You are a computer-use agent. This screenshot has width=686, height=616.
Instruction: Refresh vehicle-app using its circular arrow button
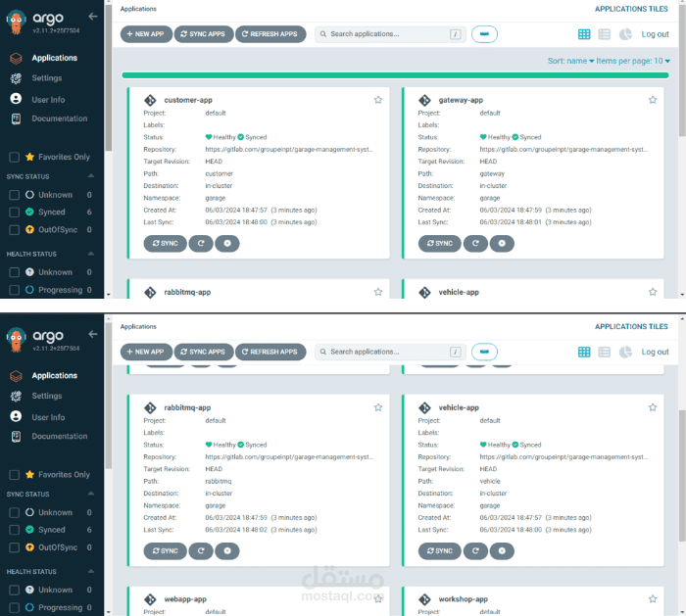point(475,550)
